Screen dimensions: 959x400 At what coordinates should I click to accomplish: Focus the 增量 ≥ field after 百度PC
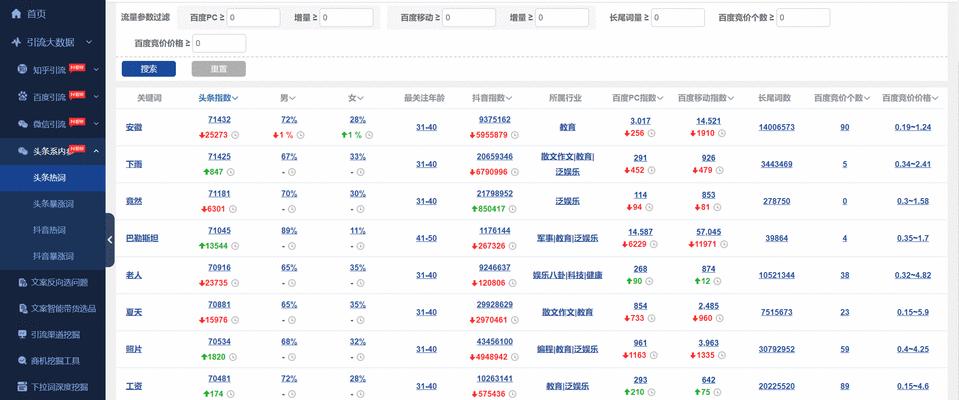[x=346, y=18]
